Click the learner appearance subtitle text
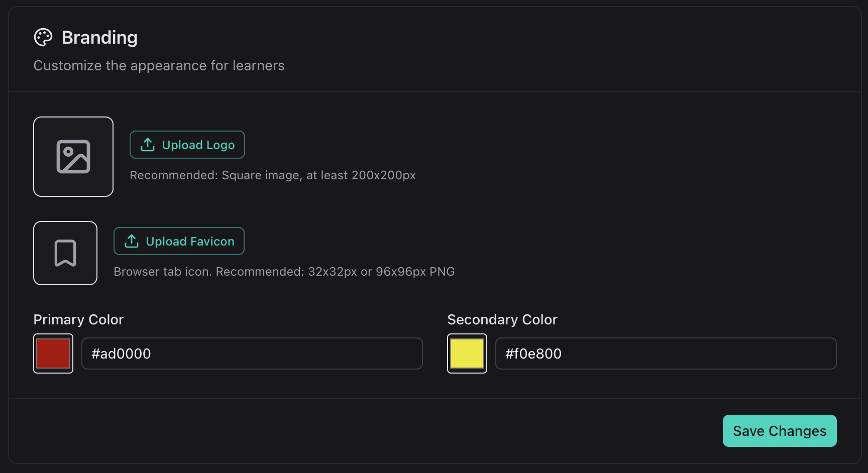This screenshot has width=868, height=473. pos(159,65)
